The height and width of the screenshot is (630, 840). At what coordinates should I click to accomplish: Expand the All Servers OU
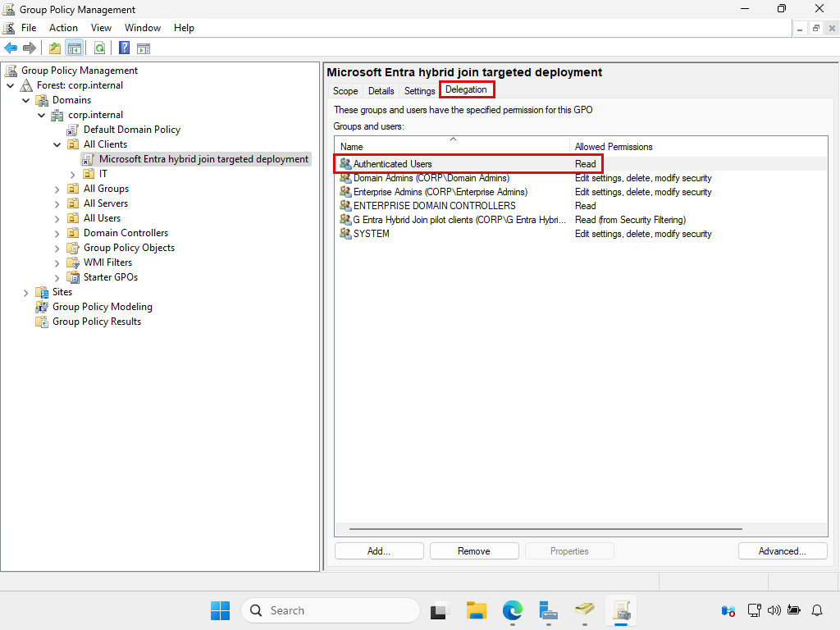(x=57, y=204)
